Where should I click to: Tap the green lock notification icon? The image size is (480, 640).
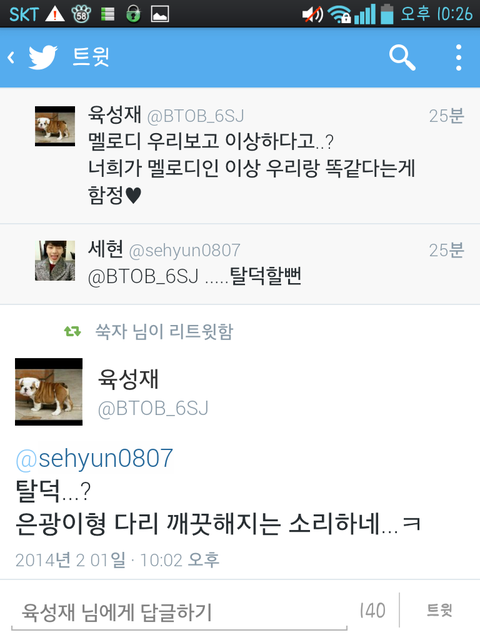(x=133, y=14)
